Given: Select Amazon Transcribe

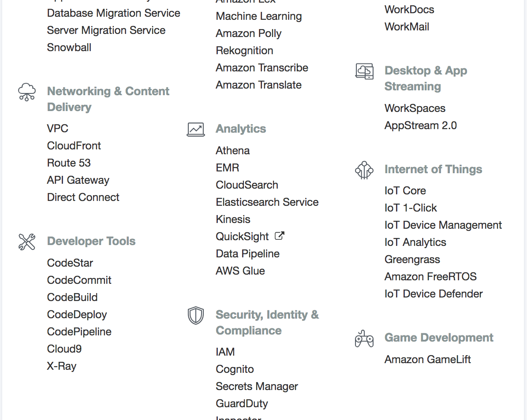Looking at the screenshot, I should [x=262, y=67].
